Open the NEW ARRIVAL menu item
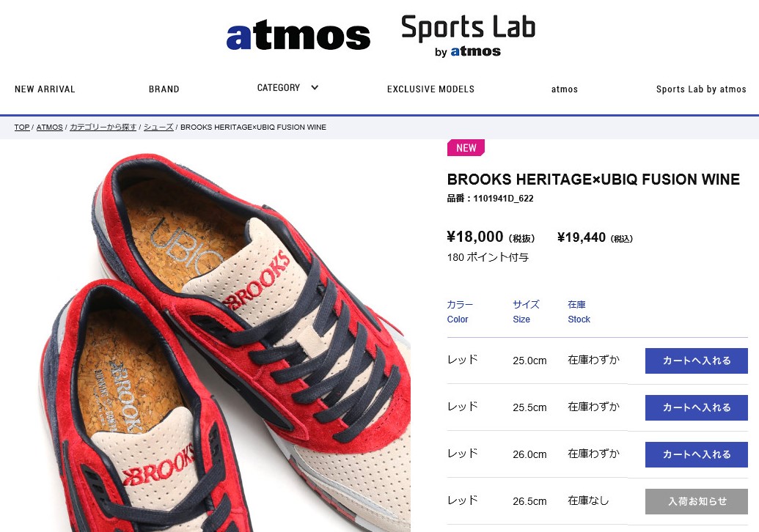759x532 pixels. point(45,89)
